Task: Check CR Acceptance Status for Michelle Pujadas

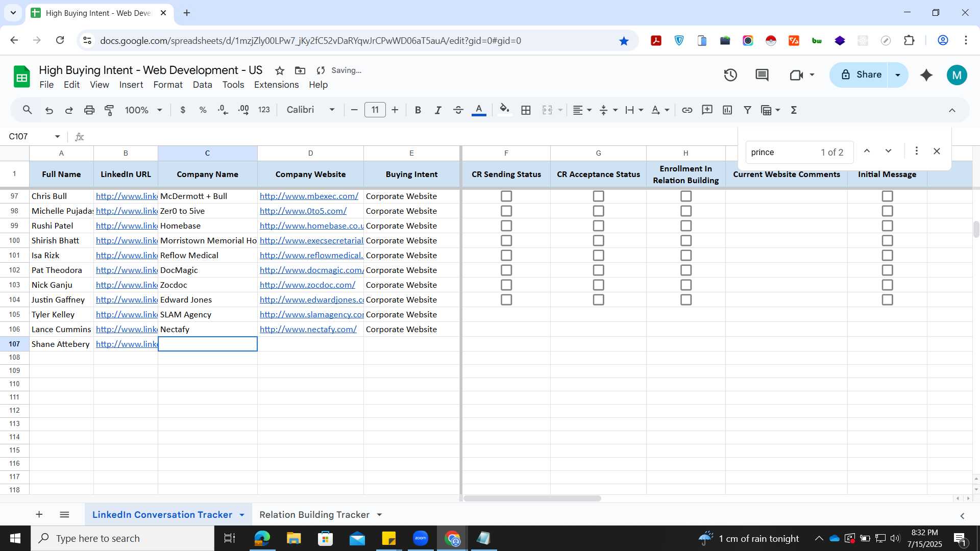Action: (599, 211)
